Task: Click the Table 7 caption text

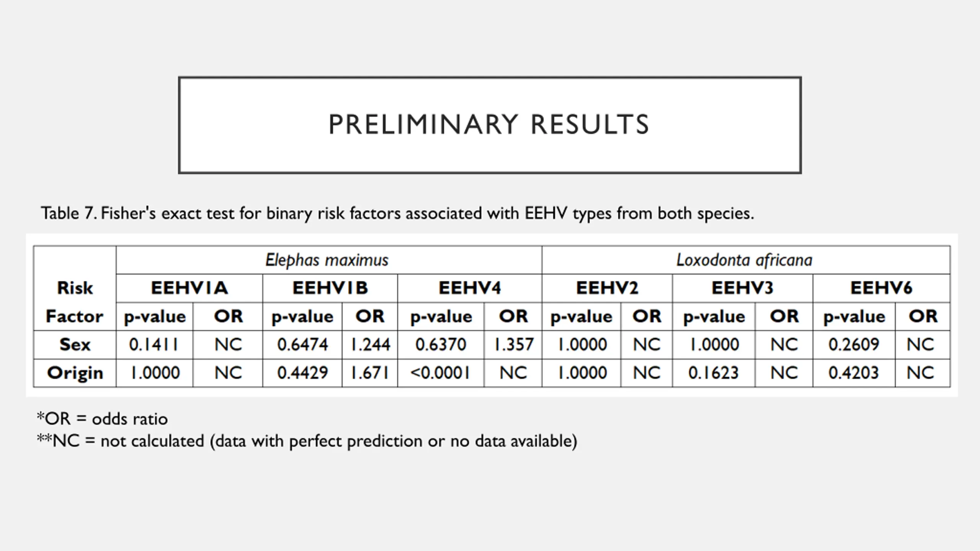Action: (397, 213)
